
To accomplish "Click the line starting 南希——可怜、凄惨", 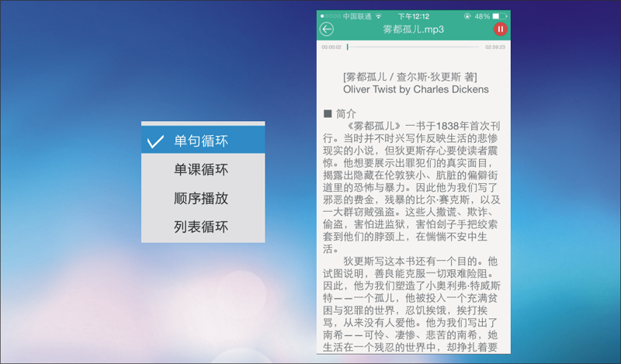I will (410, 335).
